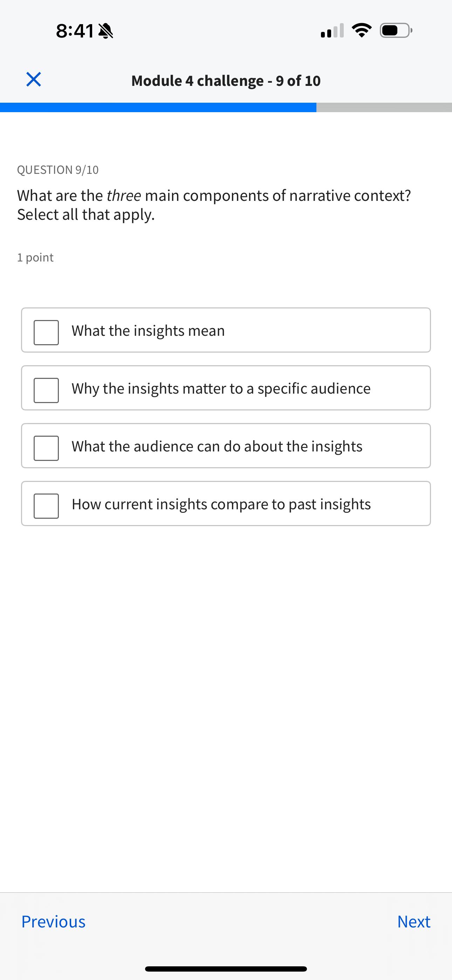
Task: Click the quiz progress bar
Action: tap(226, 107)
